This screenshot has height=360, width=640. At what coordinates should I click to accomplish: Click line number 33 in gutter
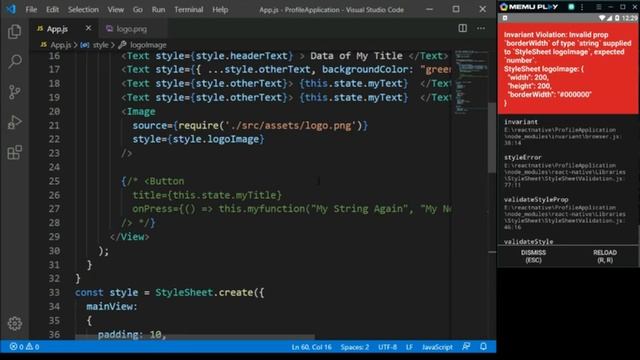point(54,292)
